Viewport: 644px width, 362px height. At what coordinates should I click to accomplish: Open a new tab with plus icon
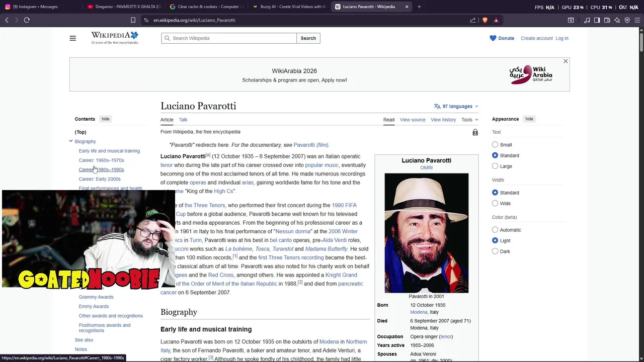click(419, 7)
